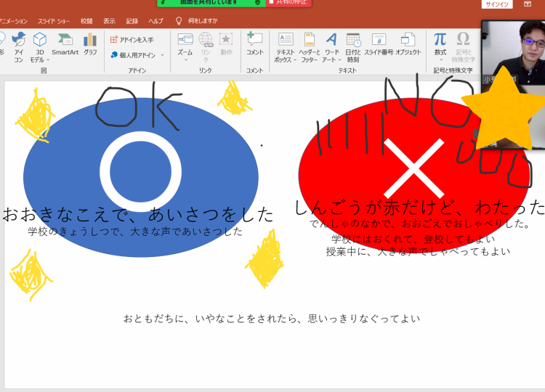Expand the テキストボックス dropdown arrow
The width and height of the screenshot is (545, 392).
[295, 60]
